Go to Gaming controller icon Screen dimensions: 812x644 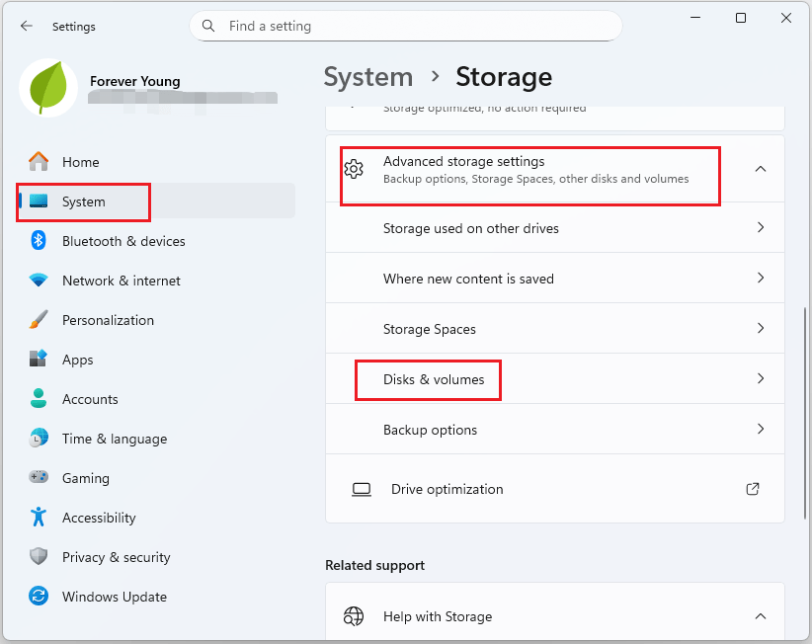pyautogui.click(x=39, y=478)
